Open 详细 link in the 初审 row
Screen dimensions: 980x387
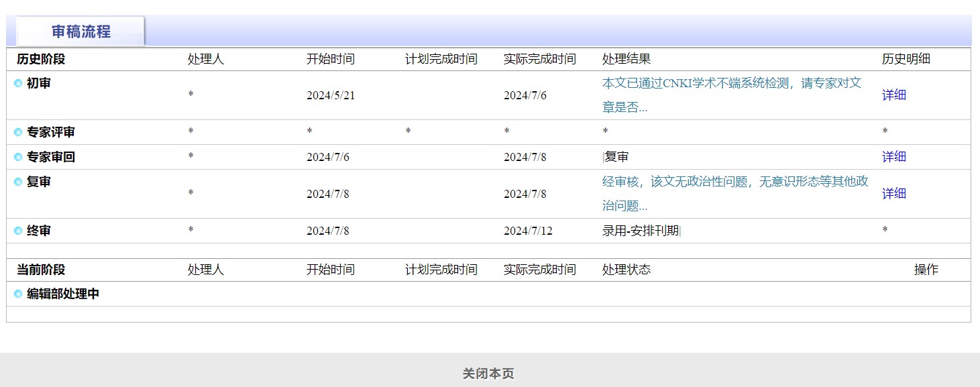[893, 95]
